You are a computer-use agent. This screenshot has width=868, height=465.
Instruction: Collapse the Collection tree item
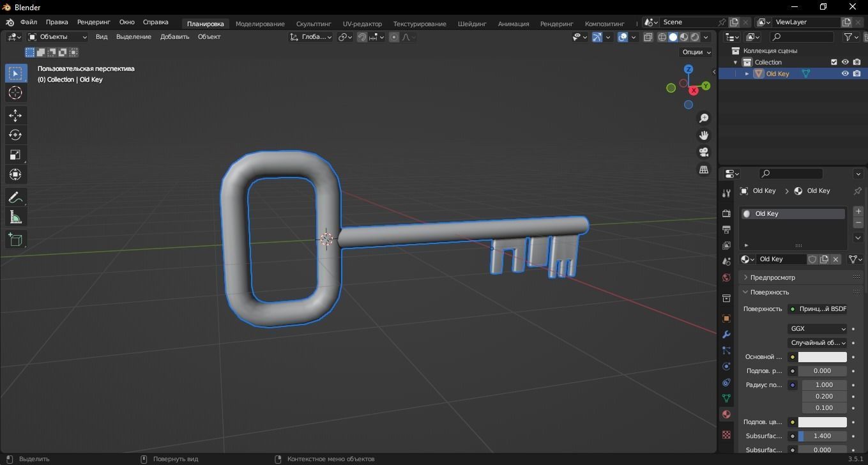[735, 62]
